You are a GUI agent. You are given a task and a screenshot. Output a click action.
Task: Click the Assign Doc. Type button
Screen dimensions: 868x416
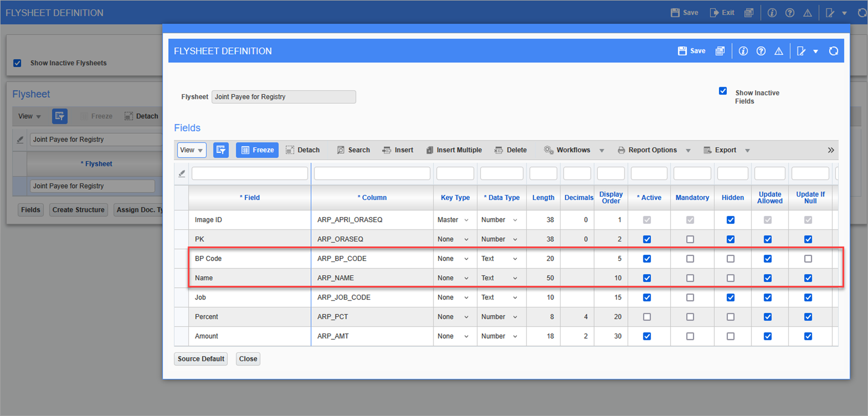pyautogui.click(x=139, y=210)
